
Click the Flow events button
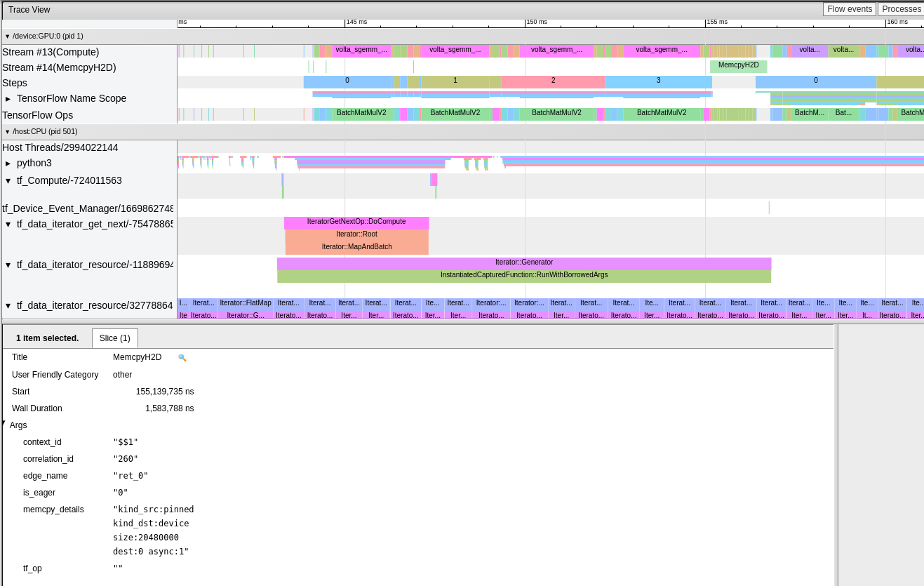(849, 9)
